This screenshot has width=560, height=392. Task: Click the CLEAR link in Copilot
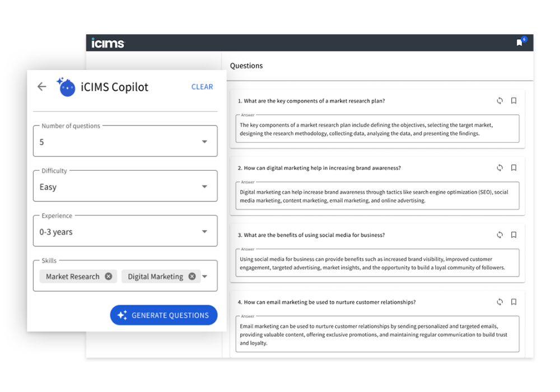[x=202, y=87]
